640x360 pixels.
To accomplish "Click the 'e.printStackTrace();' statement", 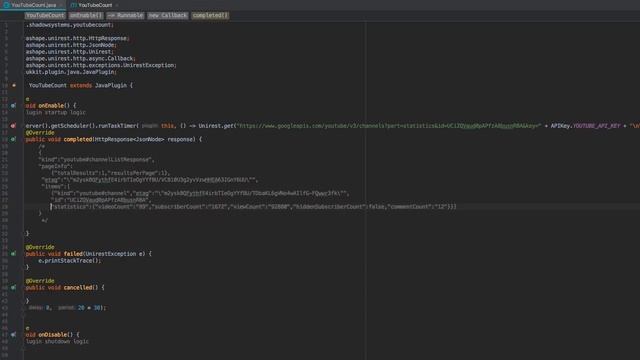I will click(x=69, y=260).
